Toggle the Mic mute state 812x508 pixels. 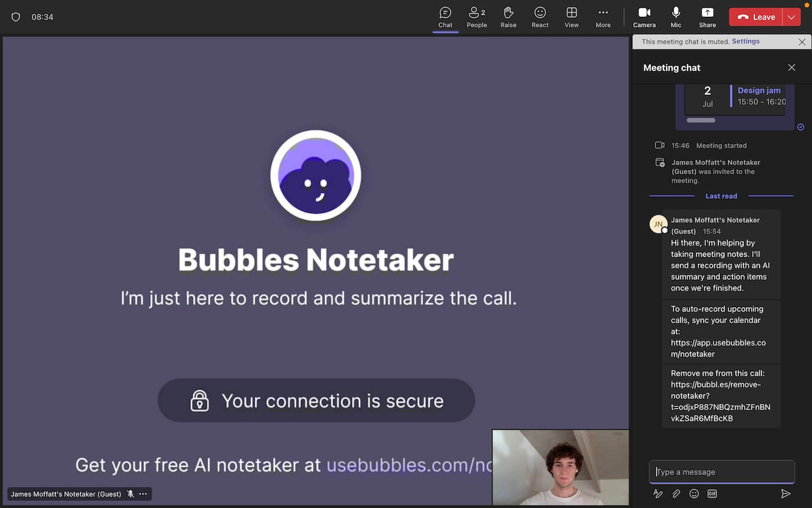(x=676, y=17)
